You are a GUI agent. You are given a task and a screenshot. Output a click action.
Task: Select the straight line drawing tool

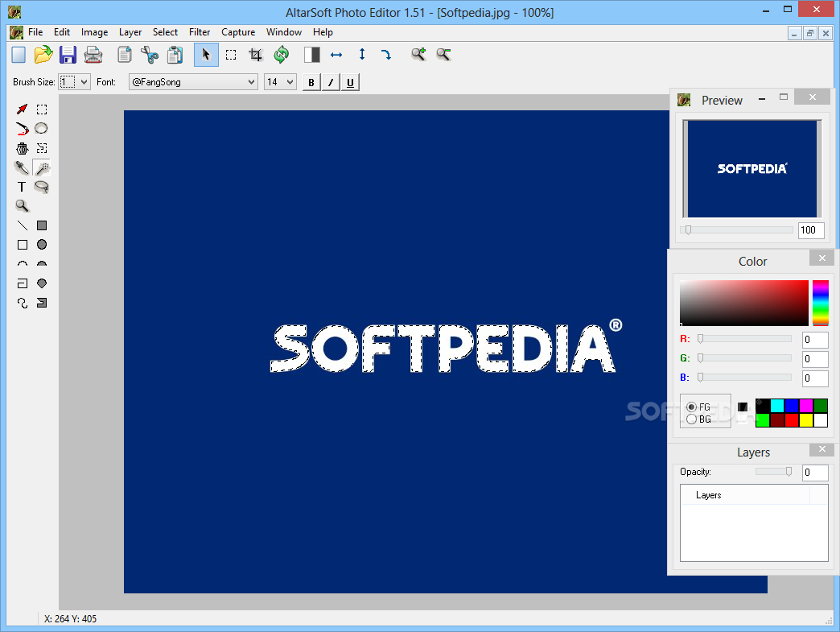pyautogui.click(x=22, y=225)
